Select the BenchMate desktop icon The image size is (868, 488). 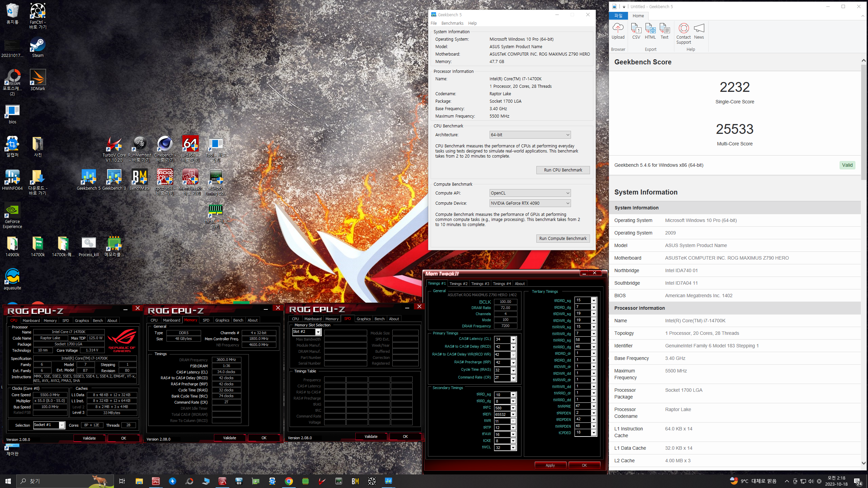tap(139, 180)
